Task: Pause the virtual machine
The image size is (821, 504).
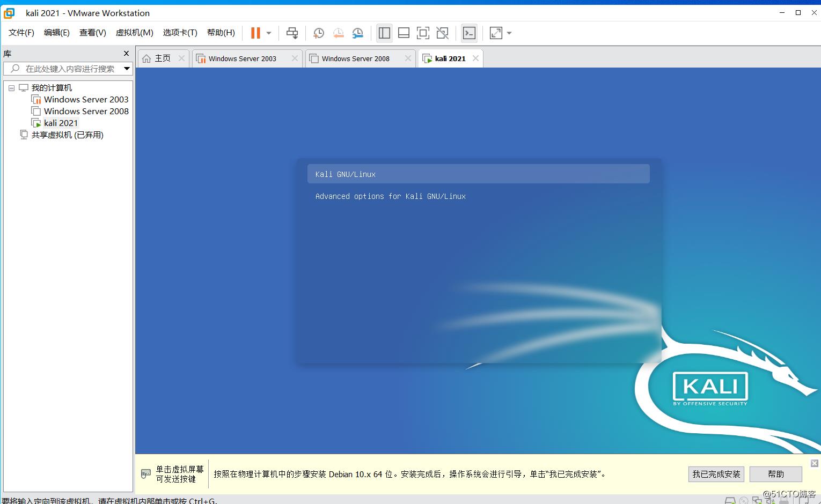Action: pos(255,33)
